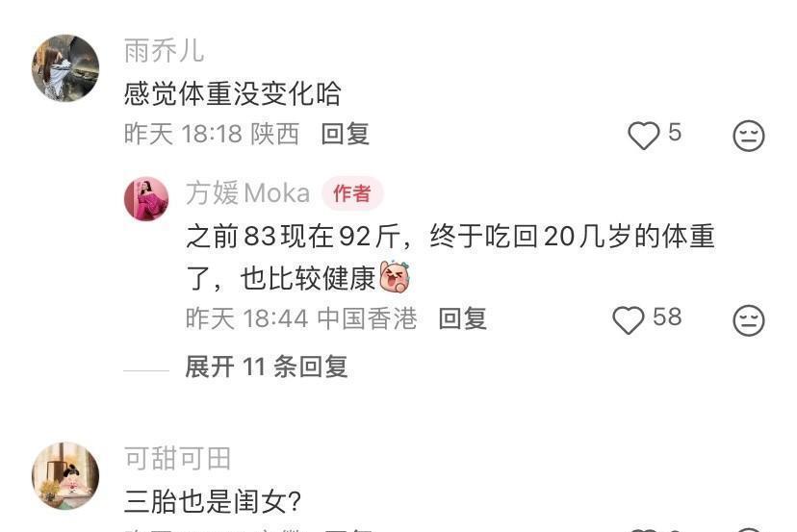Like 方媛Moka's reply showing 58 likes
797x532 pixels.
(629, 320)
